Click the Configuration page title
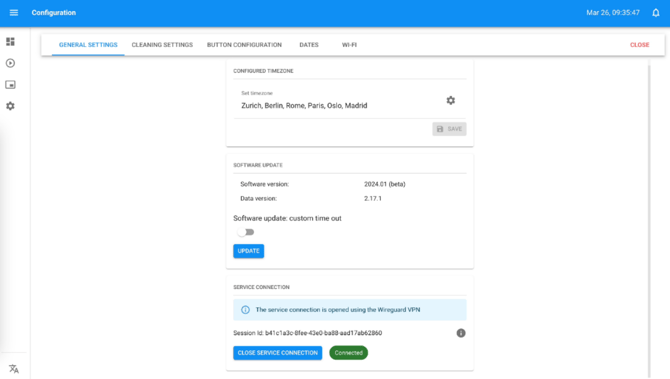The image size is (670, 379). point(54,13)
